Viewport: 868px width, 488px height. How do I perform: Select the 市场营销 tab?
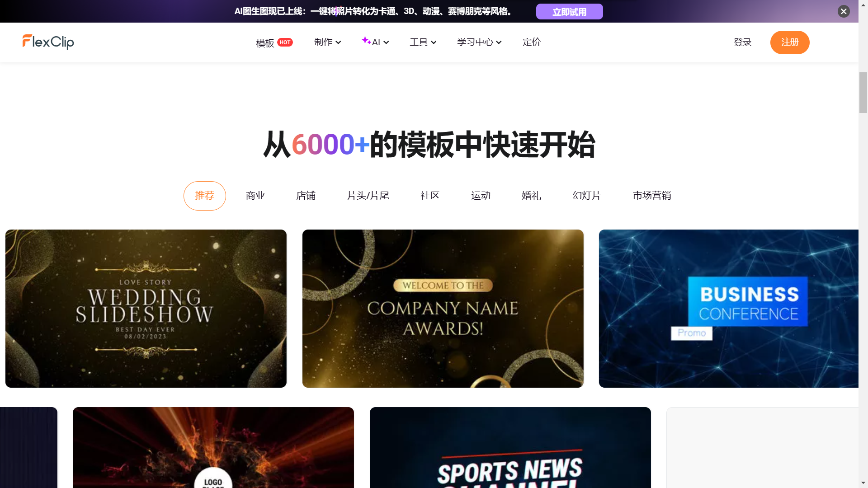pos(652,196)
